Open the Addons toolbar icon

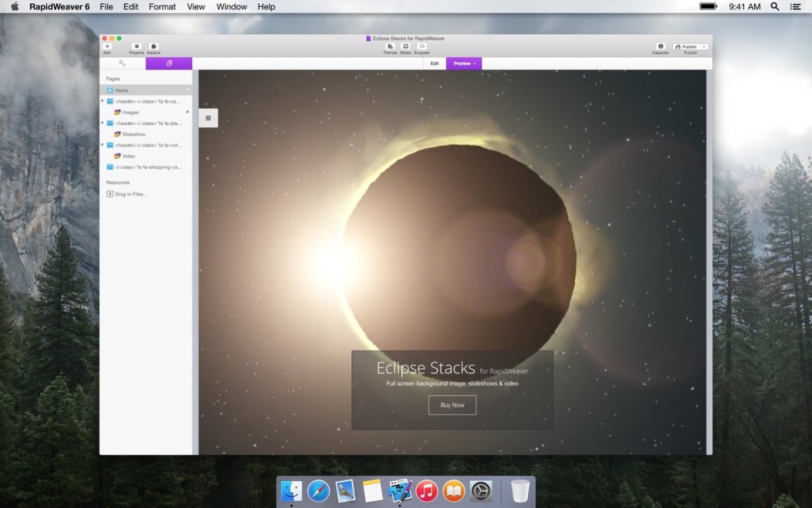pyautogui.click(x=154, y=47)
